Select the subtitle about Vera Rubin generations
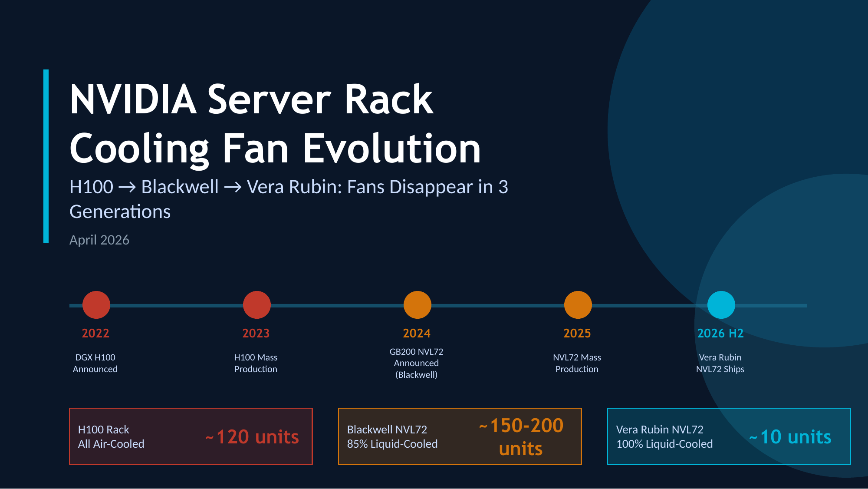This screenshot has height=489, width=868. coord(288,199)
